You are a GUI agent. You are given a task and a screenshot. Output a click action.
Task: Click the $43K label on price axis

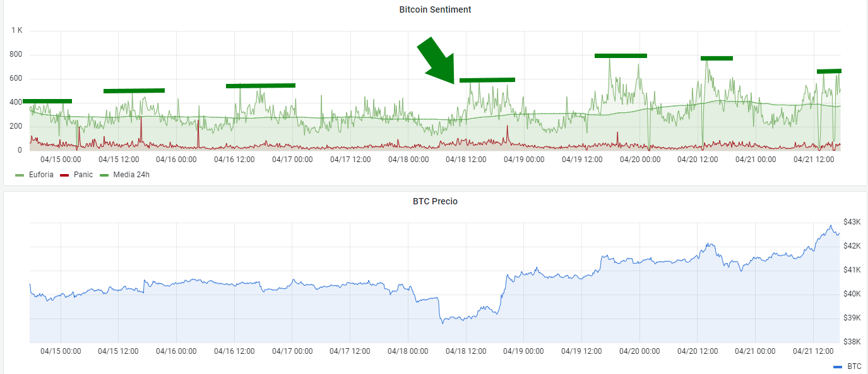[x=852, y=222]
